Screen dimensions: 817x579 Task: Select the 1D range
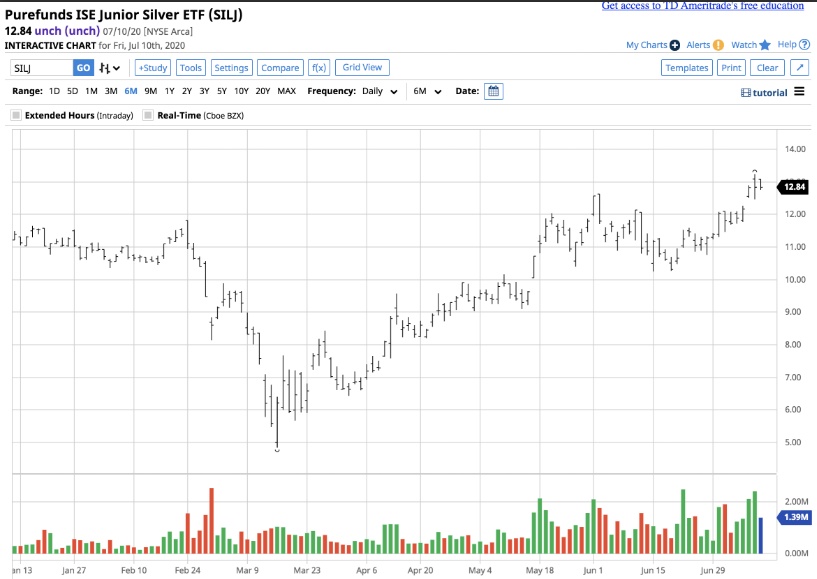point(54,91)
